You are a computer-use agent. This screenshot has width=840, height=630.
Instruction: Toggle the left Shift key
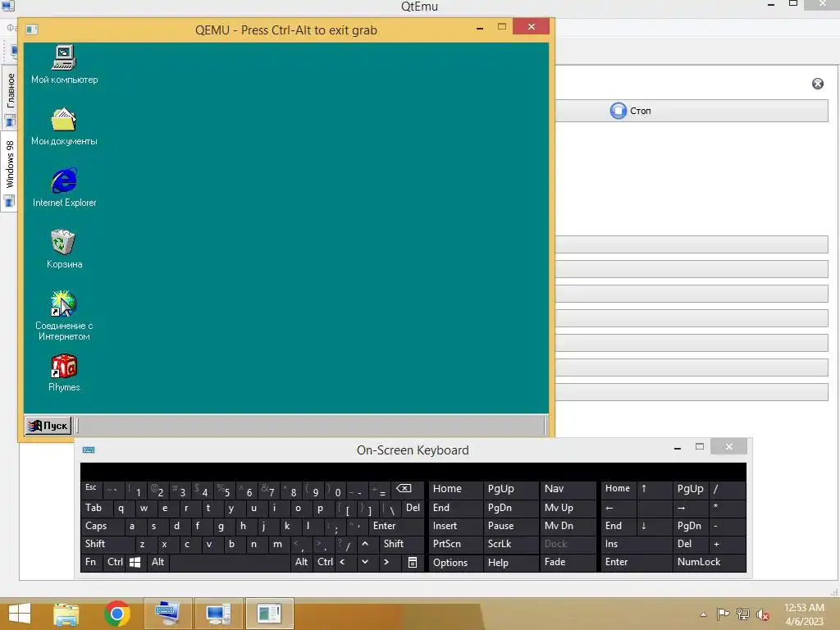(x=108, y=544)
